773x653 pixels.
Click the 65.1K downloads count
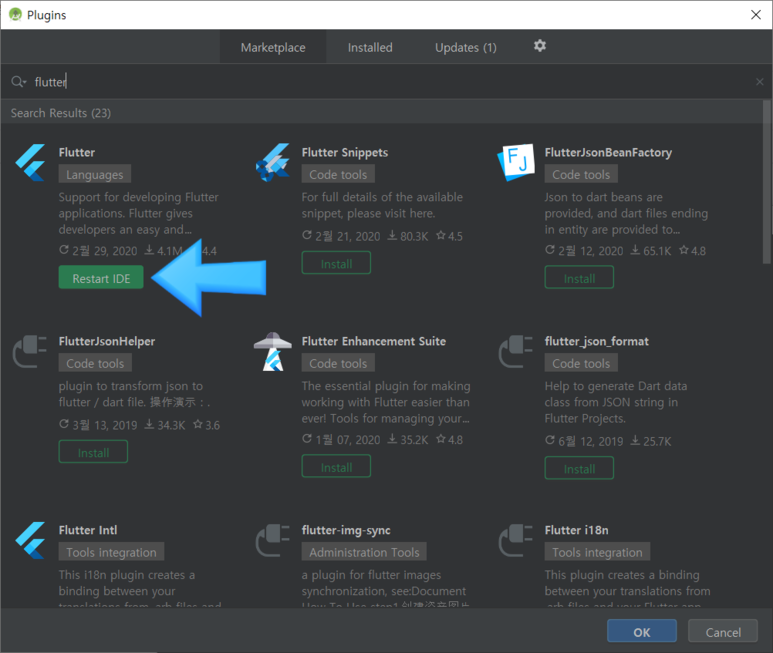pos(651,251)
